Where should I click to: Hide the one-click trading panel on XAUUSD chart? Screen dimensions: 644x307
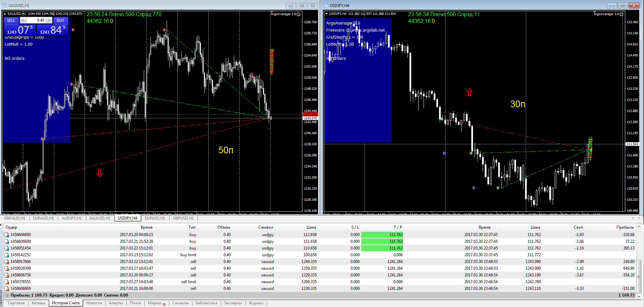coord(5,14)
